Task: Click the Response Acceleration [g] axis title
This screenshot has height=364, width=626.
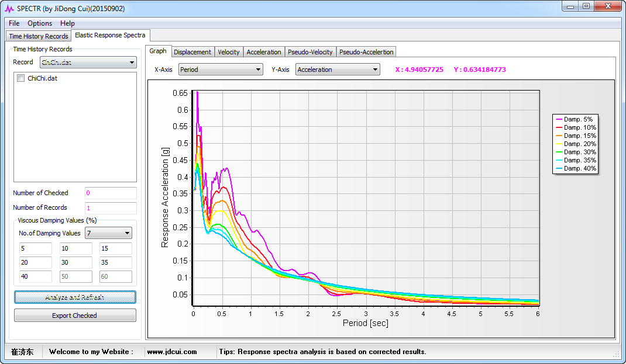Action: (166, 197)
